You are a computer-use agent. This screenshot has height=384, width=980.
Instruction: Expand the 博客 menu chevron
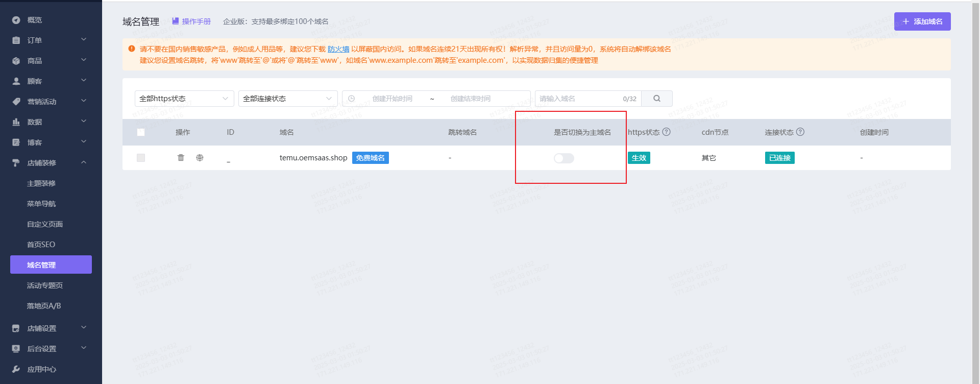tap(84, 142)
